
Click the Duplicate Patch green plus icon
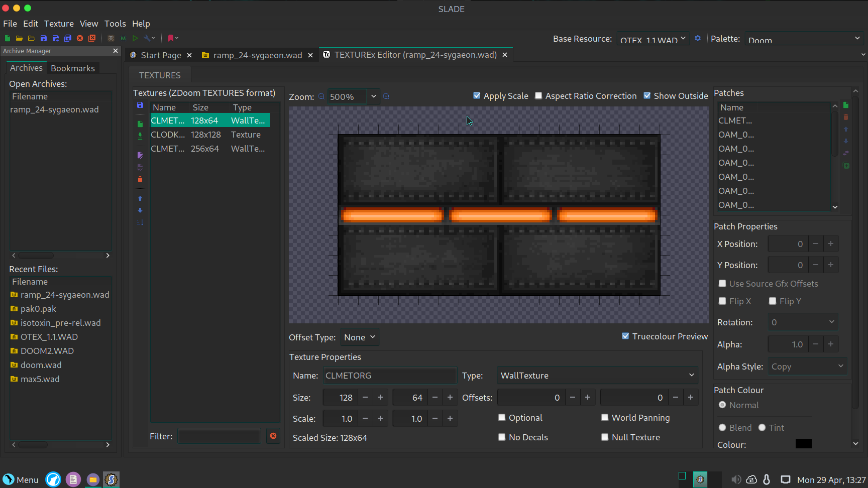coord(846,166)
